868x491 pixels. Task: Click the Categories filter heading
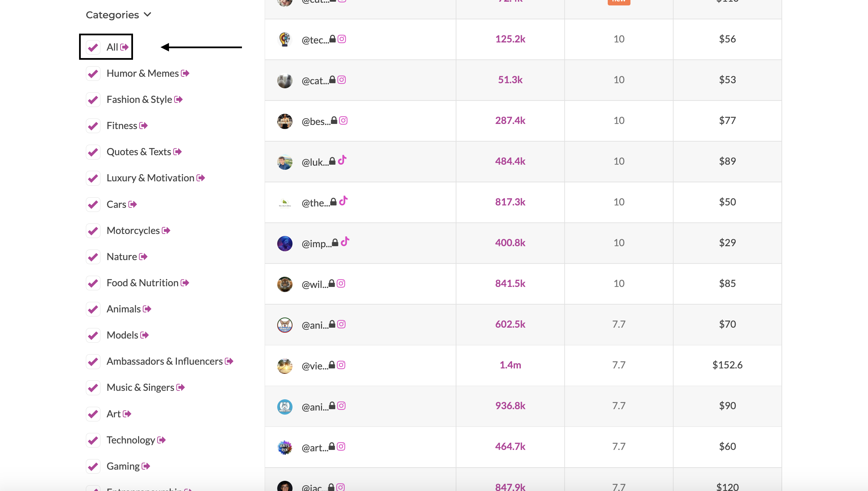coord(112,15)
